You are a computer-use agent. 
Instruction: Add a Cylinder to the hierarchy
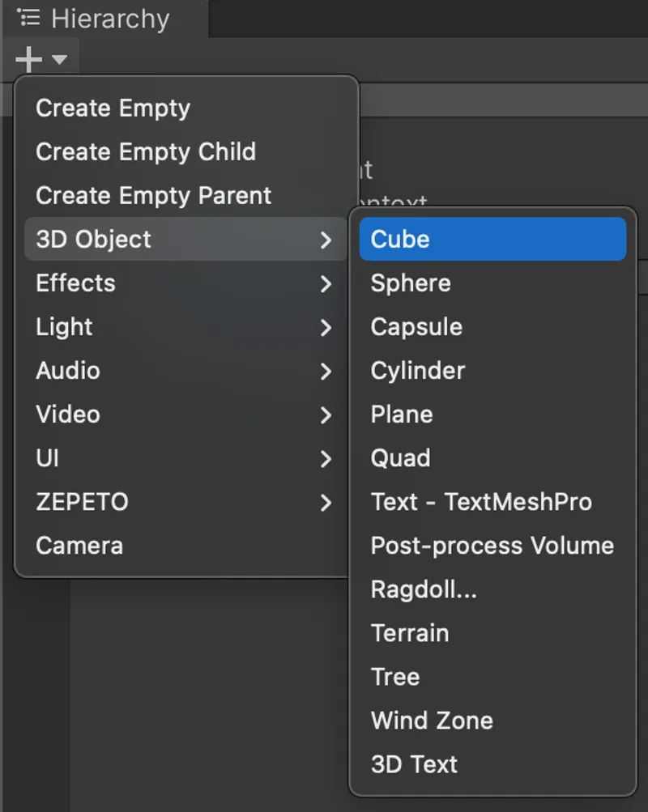[x=417, y=370]
